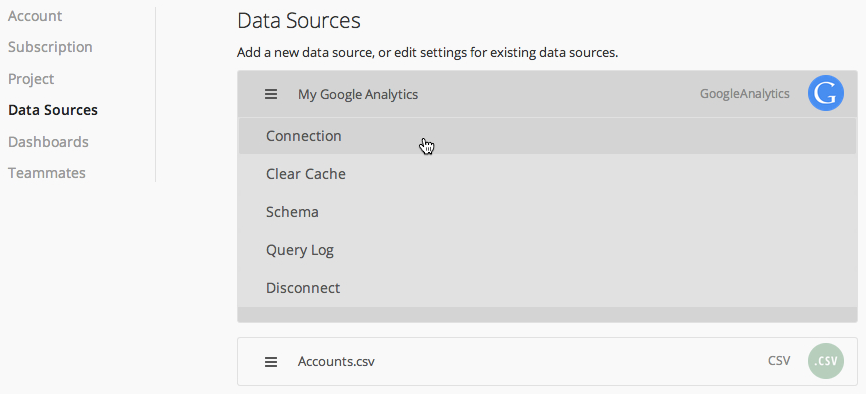Click the green .CSV badge icon
The image size is (866, 394).
pos(826,361)
